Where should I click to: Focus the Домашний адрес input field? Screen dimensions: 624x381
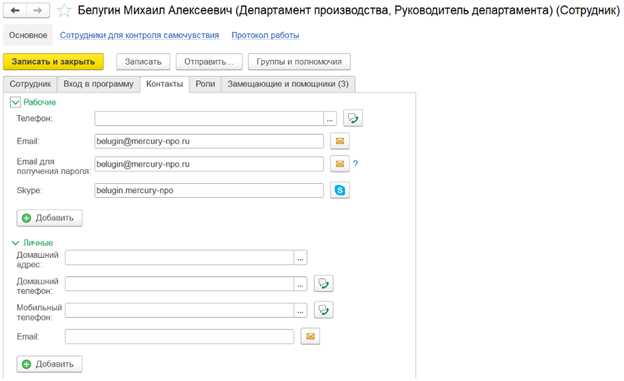(x=179, y=258)
